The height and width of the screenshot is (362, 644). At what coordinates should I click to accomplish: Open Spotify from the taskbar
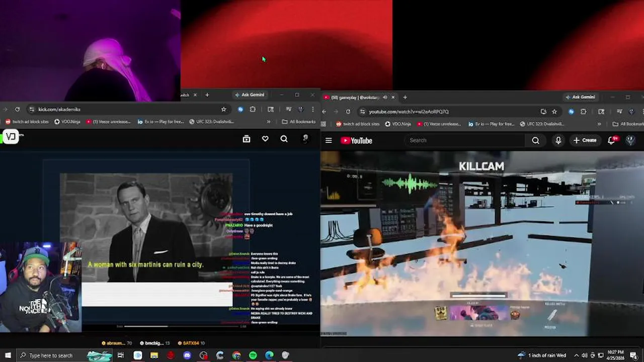point(253,355)
